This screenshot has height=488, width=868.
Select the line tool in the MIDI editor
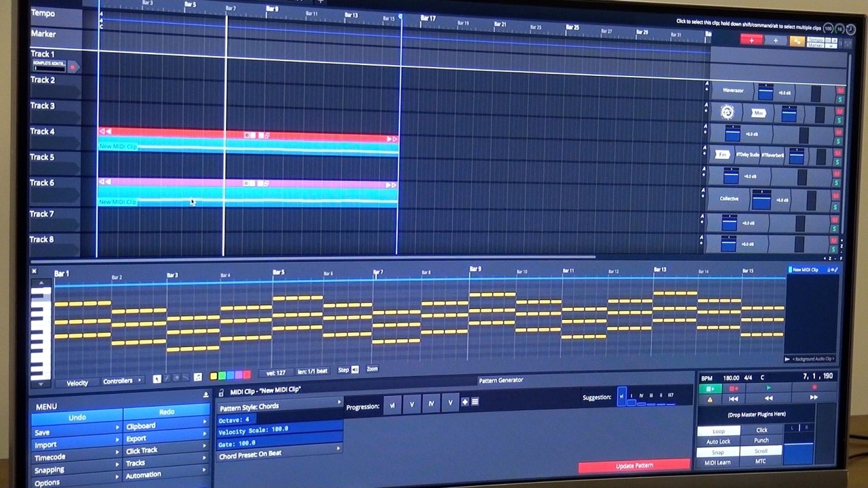click(x=186, y=378)
